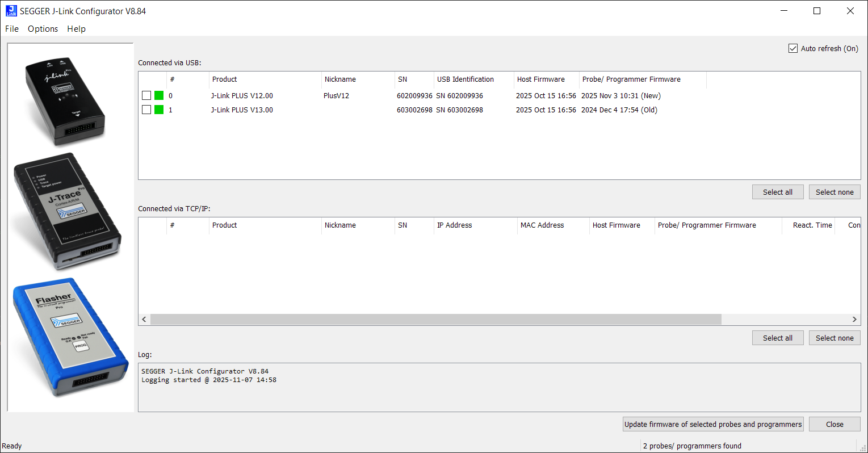Open the Help menu
The width and height of the screenshot is (868, 453).
76,29
